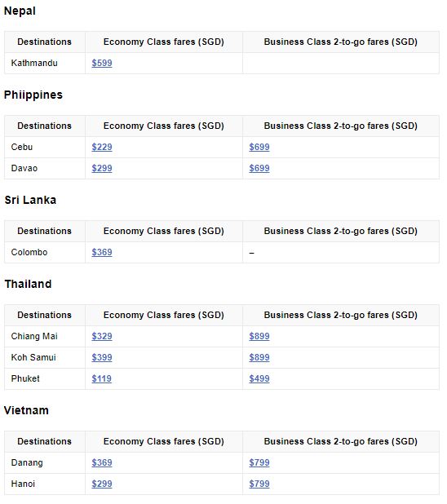
Task: Click the Thailand section heading
Action: [28, 284]
